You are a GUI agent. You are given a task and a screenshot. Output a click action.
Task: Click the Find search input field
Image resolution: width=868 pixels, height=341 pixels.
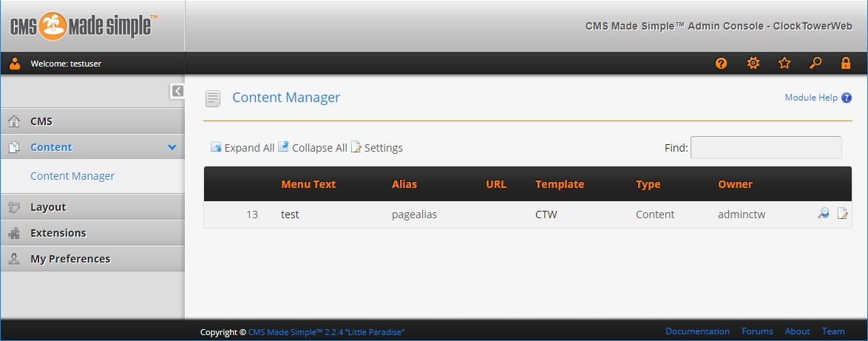765,148
